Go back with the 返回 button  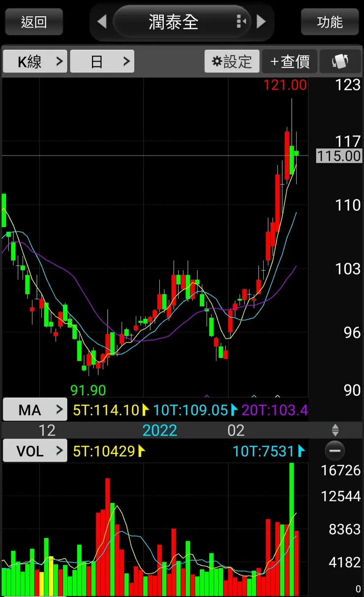(34, 22)
